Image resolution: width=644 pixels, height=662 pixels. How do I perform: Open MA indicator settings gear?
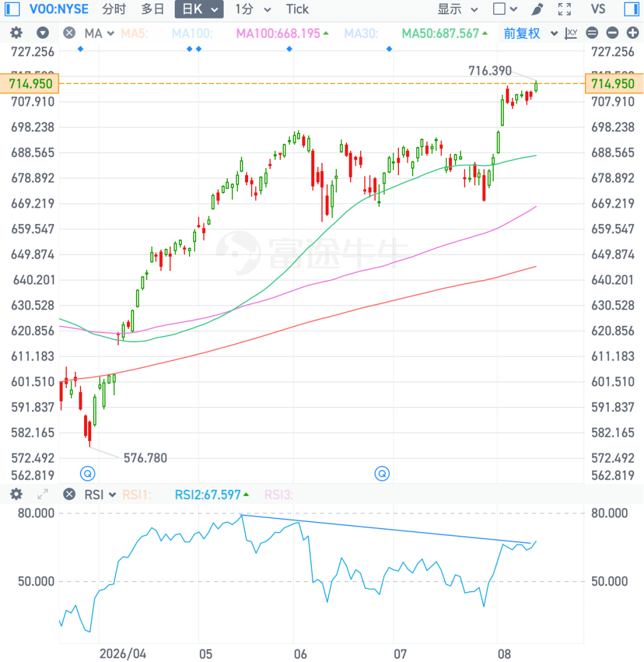(x=16, y=33)
